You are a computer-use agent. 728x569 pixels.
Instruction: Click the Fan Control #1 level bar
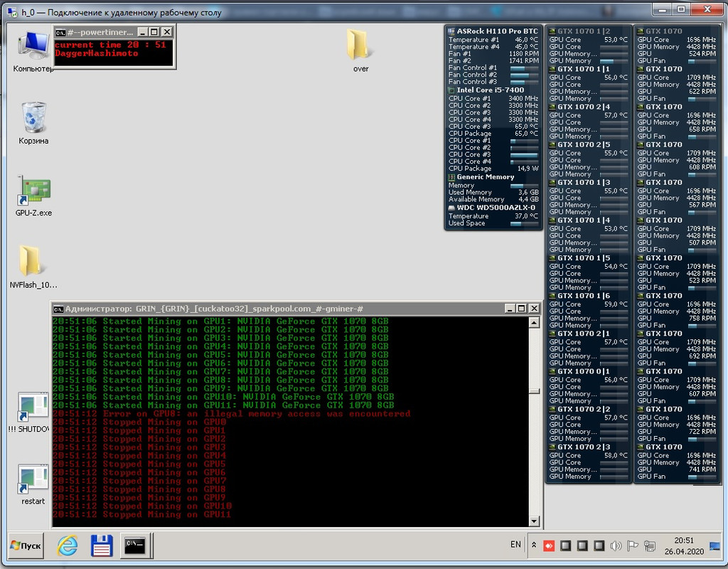pyautogui.click(x=524, y=68)
